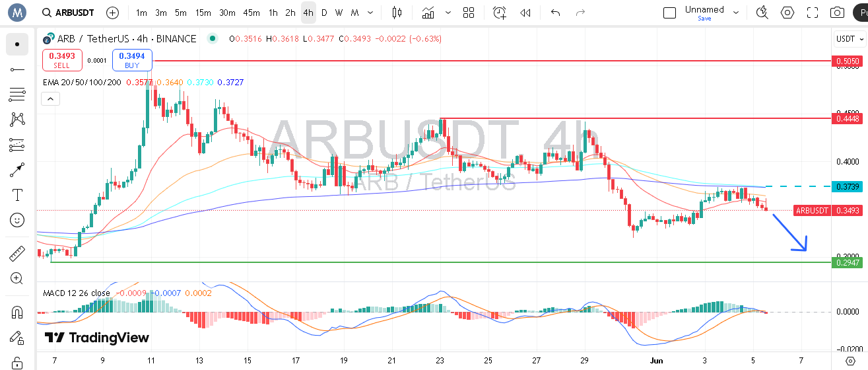Select the trend line tool
Image resolution: width=868 pixels, height=370 pixels.
(17, 69)
